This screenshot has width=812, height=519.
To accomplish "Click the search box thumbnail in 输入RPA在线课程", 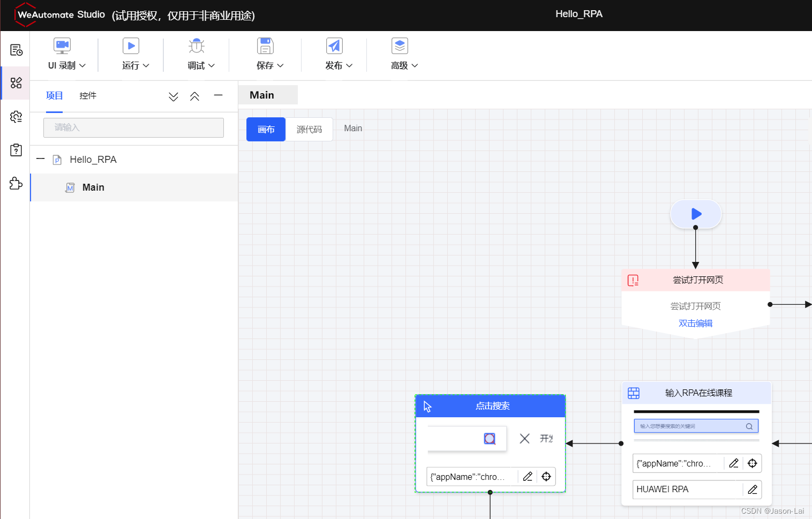I will pyautogui.click(x=696, y=426).
